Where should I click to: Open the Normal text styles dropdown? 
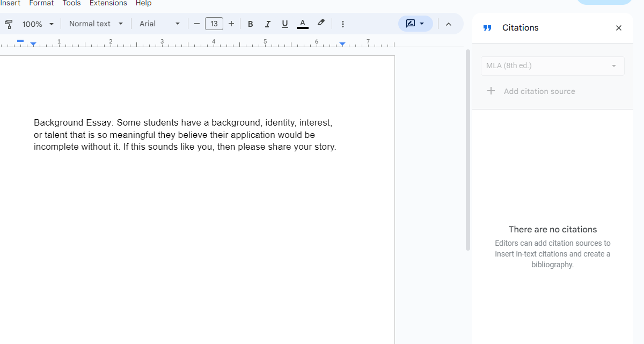(96, 24)
